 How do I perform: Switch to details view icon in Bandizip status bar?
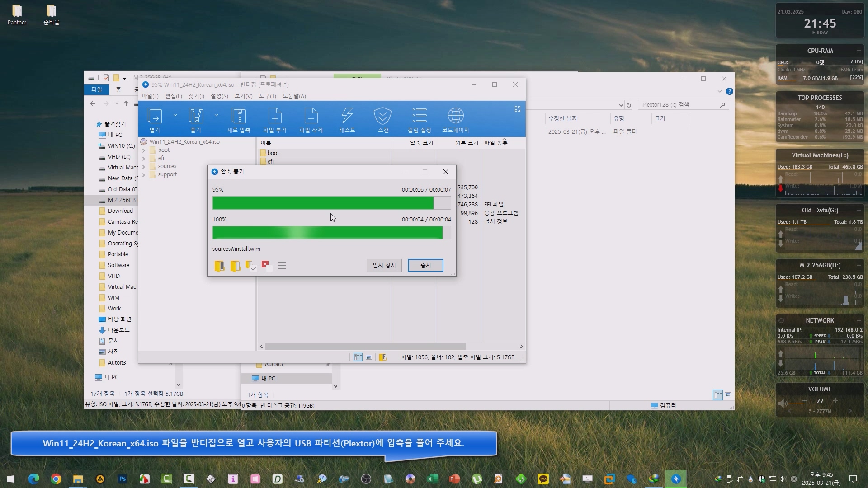tap(358, 357)
